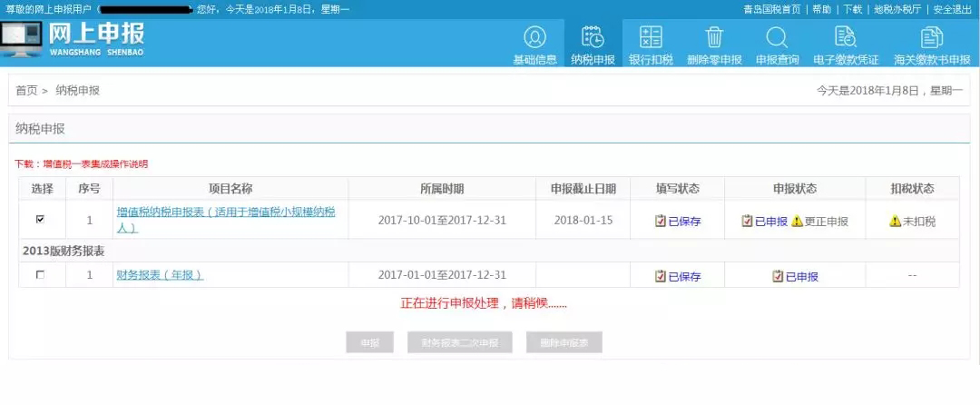The image size is (980, 405).
Task: Click 填写状态 column header
Action: click(x=678, y=189)
